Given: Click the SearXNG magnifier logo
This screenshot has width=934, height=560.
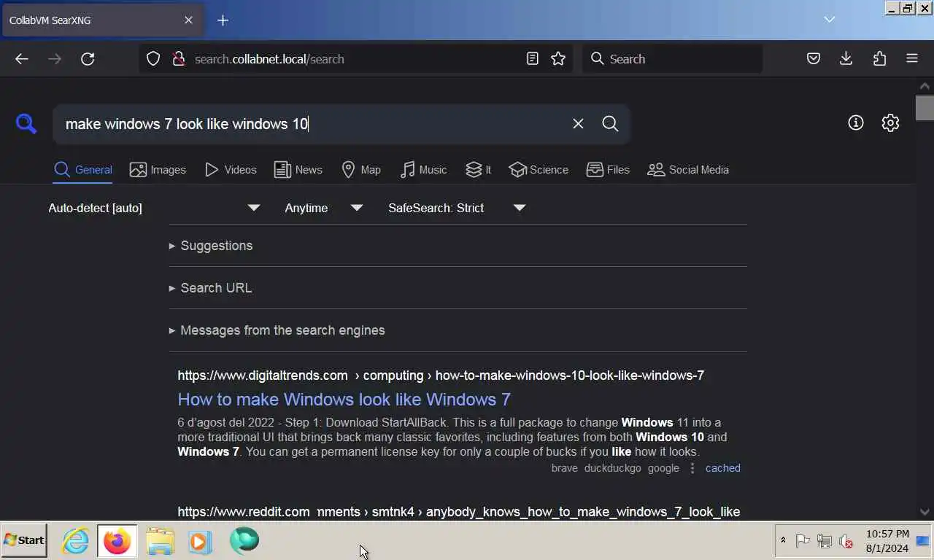Looking at the screenshot, I should (x=26, y=124).
